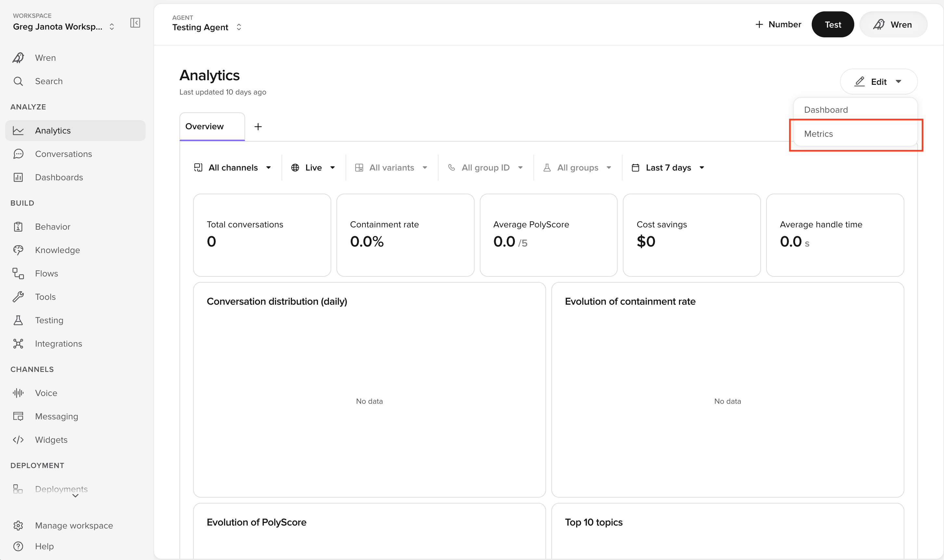This screenshot has height=560, width=944.
Task: Click the Analytics page heading
Action: (210, 75)
